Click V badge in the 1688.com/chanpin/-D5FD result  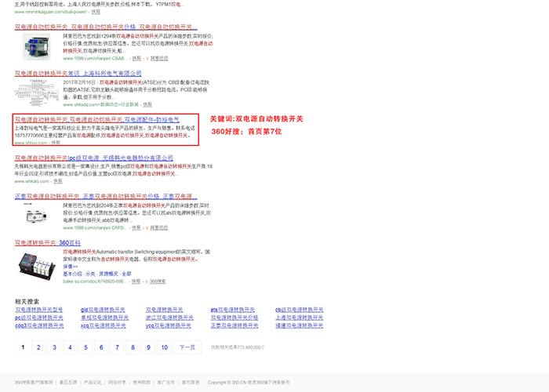147,228
